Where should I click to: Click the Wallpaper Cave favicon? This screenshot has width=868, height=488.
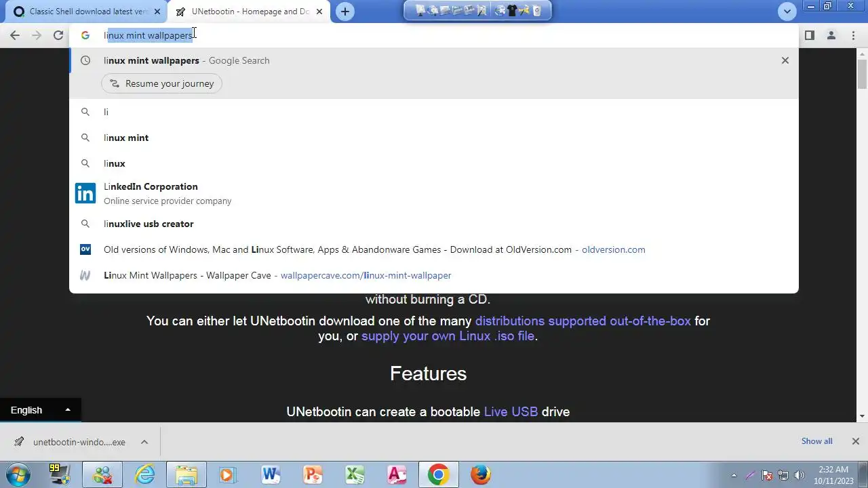(85, 275)
